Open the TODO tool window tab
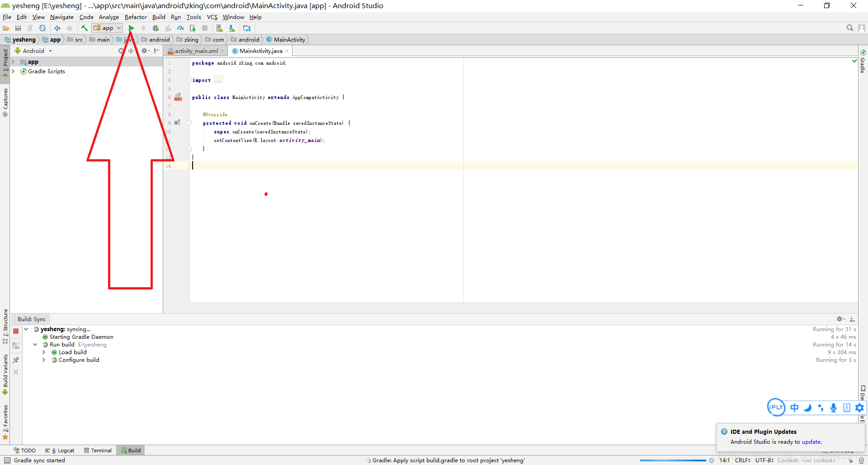The width and height of the screenshot is (868, 465). point(25,451)
